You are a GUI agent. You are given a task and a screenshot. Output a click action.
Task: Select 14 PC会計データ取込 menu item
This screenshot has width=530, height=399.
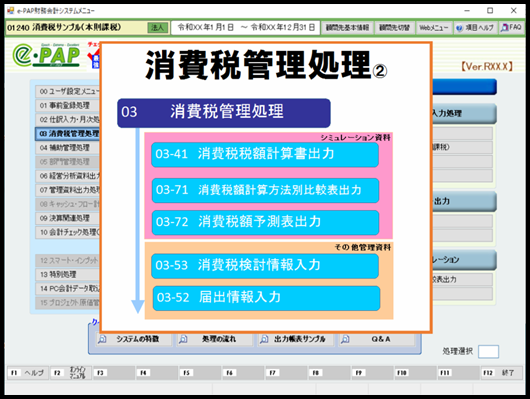pos(68,288)
